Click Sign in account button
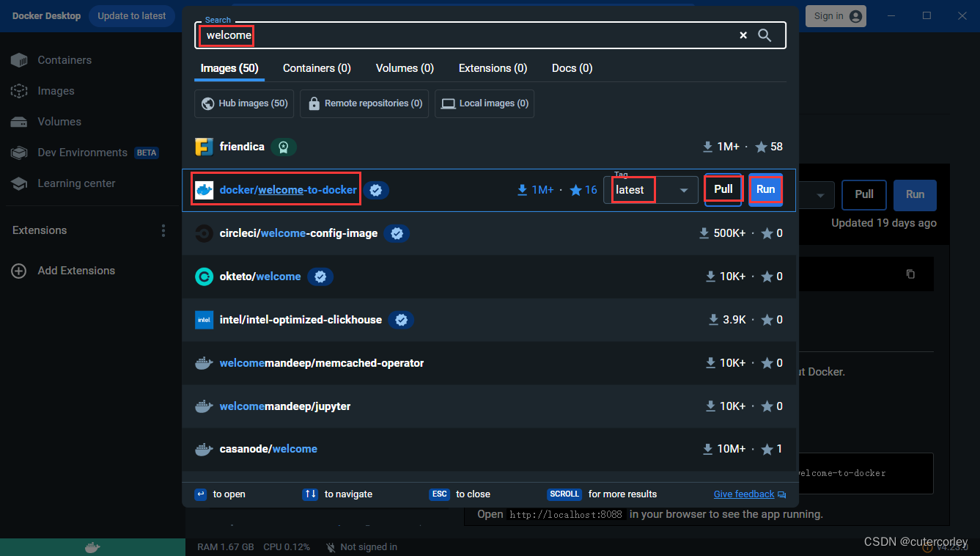Screen dimensions: 980x556 836,16
